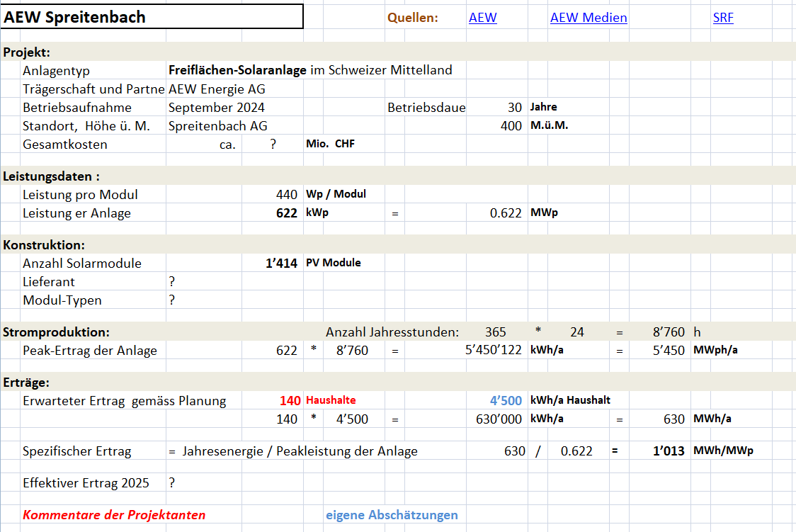The width and height of the screenshot is (796, 532).
Task: Click the 'Quellen:' label
Action: 412,18
